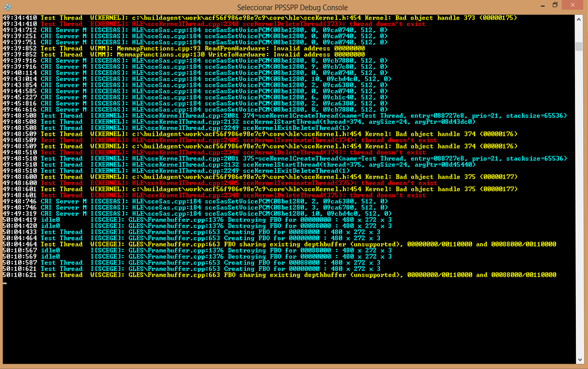Select the 'Creating FBO' line timestamped 50:04:433
This screenshot has height=369, width=588.
click(191, 232)
